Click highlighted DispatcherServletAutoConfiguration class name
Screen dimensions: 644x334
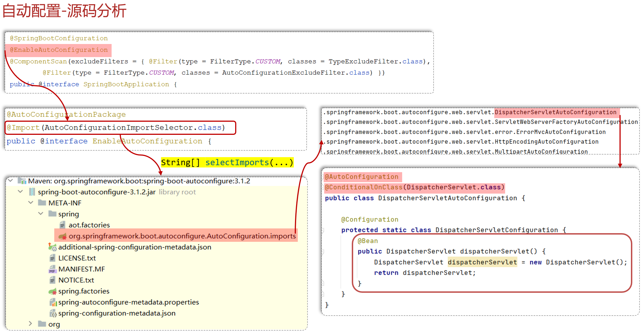coord(555,112)
